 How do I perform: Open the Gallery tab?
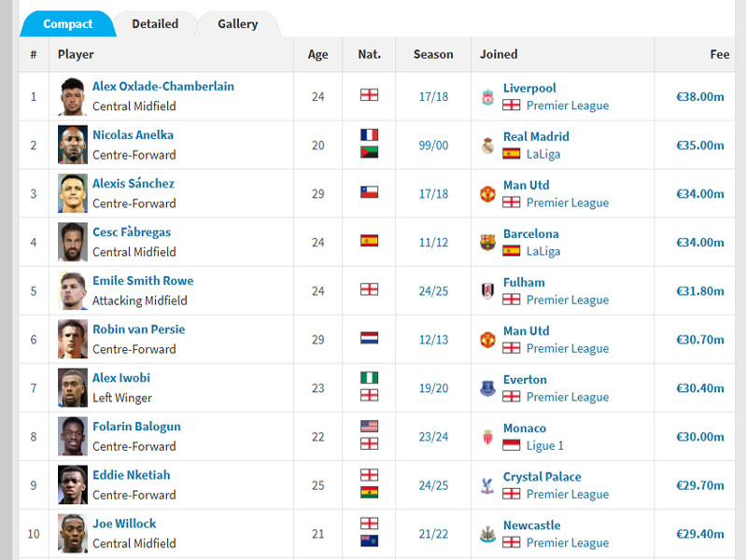pyautogui.click(x=238, y=24)
